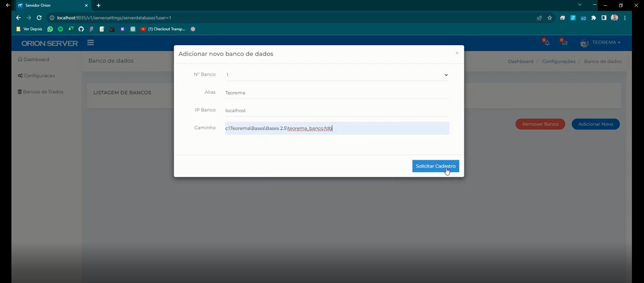Focus the Alias input field
Viewport: 644px width, 283px height.
337,93
